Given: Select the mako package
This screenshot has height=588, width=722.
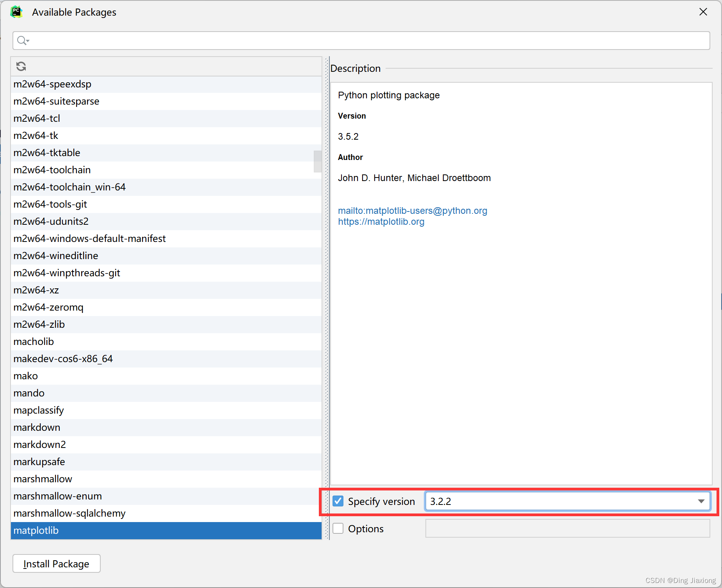Looking at the screenshot, I should coord(166,376).
